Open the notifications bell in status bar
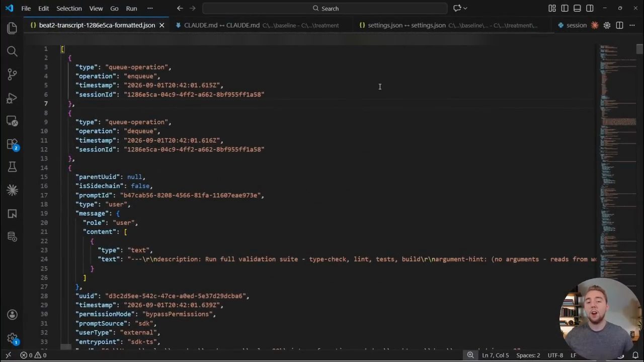This screenshot has height=362, width=644. tap(635, 355)
